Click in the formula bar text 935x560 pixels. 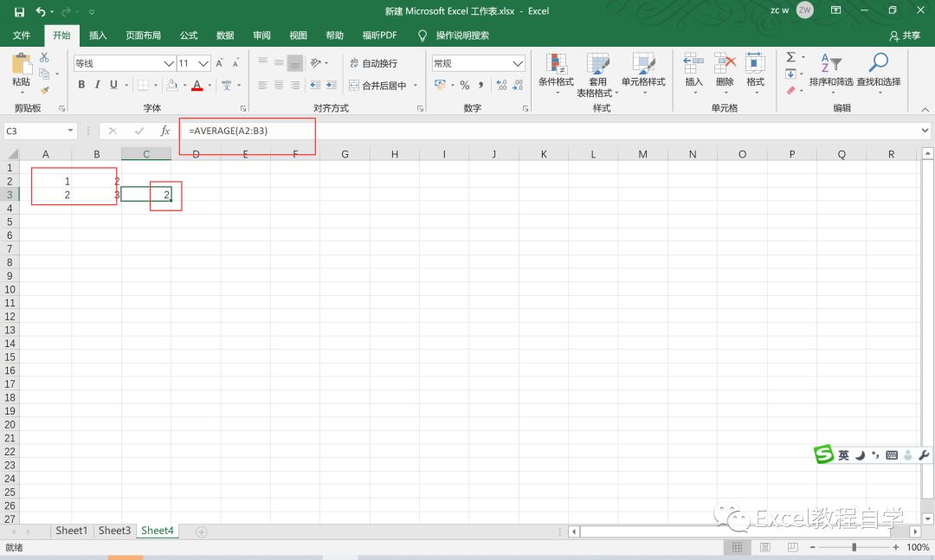228,131
